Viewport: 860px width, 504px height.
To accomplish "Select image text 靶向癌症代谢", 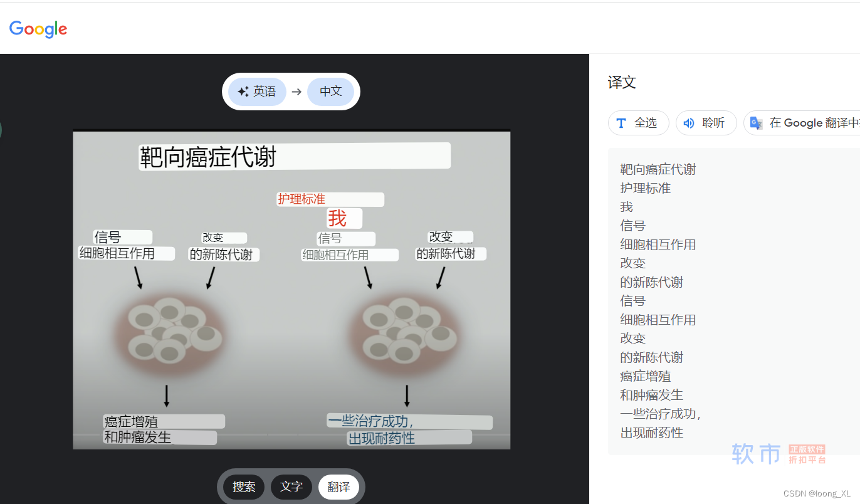I will click(x=208, y=157).
